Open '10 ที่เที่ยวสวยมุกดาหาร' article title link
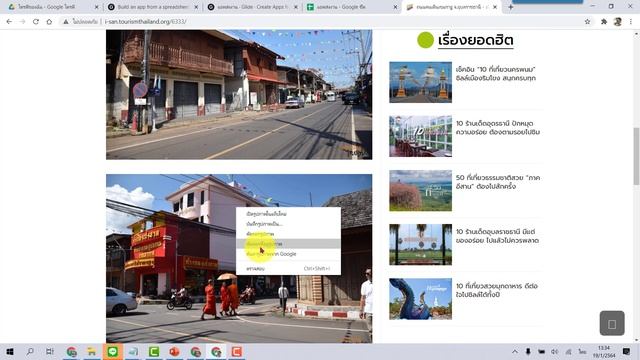640x360 pixels. tap(497, 290)
